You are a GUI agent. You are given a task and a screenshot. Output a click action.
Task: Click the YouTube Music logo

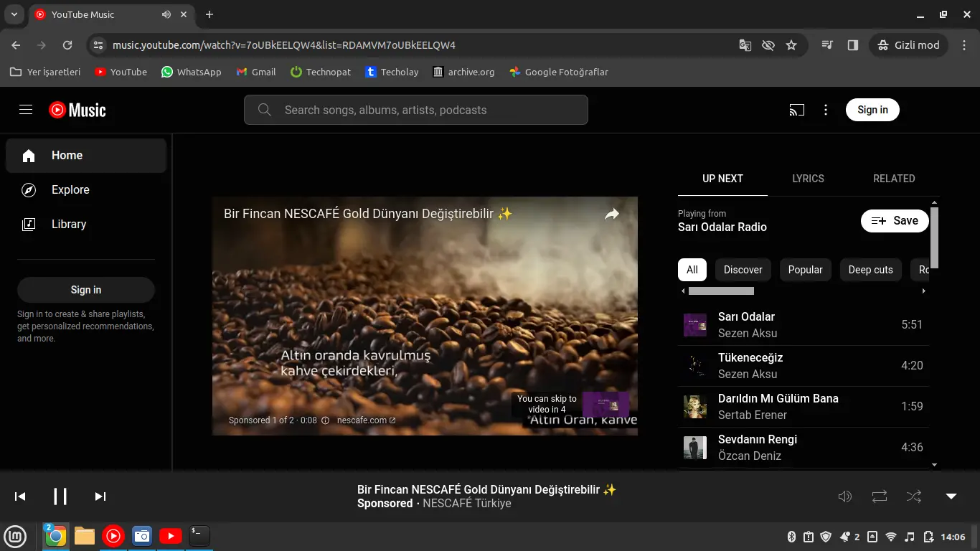[77, 110]
